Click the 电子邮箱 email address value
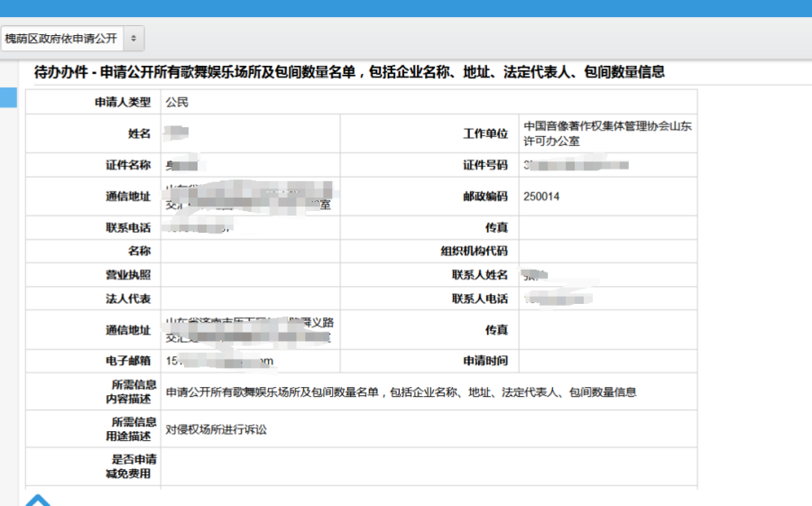The height and width of the screenshot is (506, 812). [x=219, y=361]
